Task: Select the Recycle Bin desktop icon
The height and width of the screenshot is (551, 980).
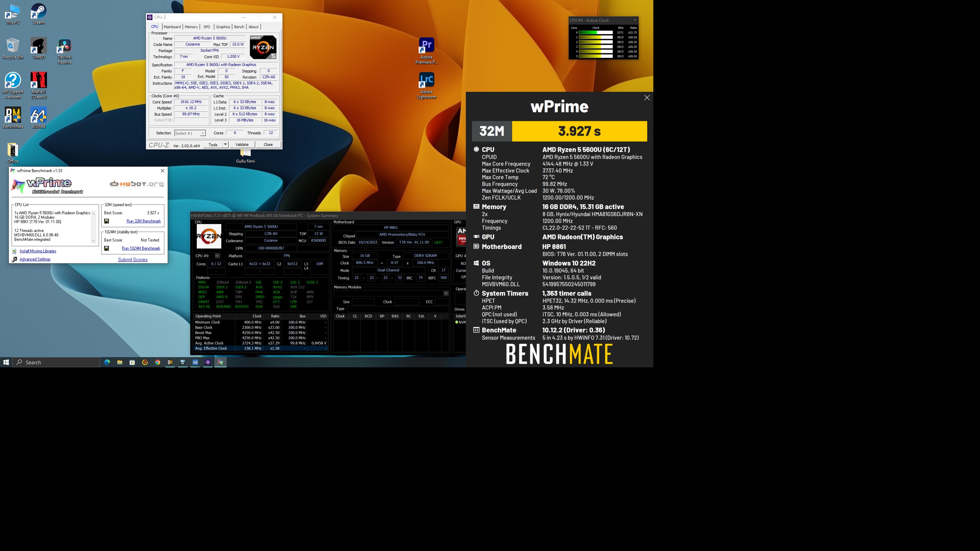Action: point(13,49)
